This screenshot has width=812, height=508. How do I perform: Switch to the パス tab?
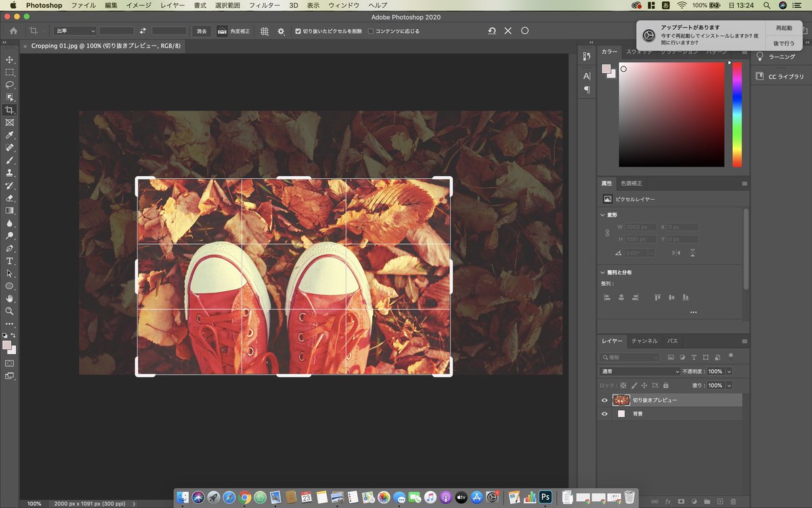coord(673,341)
